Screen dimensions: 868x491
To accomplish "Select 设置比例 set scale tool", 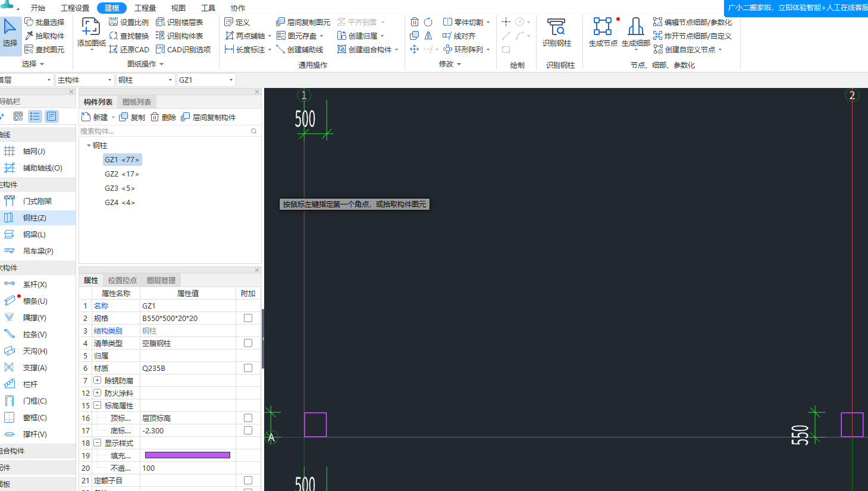I will 129,22.
